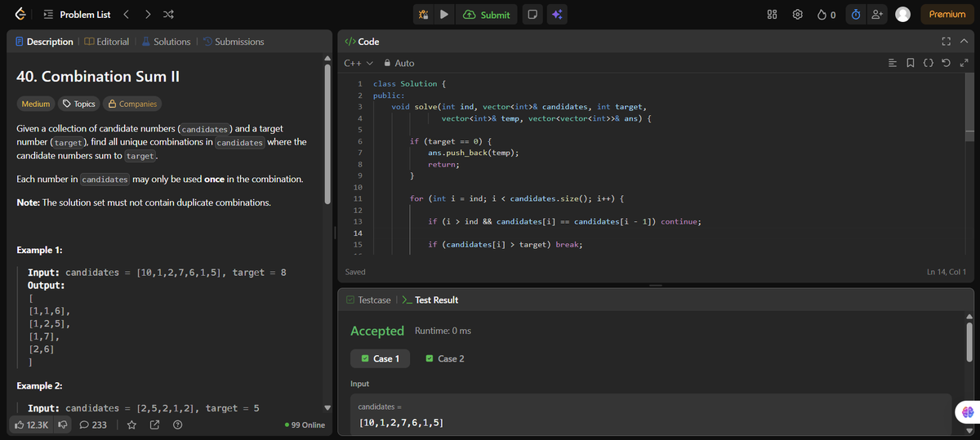Click the 'Runtime: 0 ms' text
The height and width of the screenshot is (440, 980).
click(x=443, y=331)
